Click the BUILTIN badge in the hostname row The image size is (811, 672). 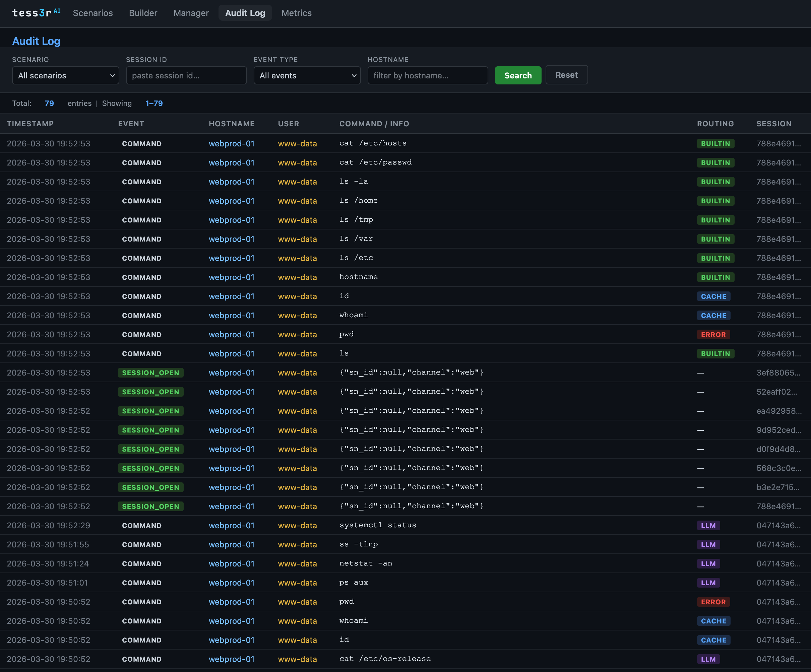tap(715, 277)
